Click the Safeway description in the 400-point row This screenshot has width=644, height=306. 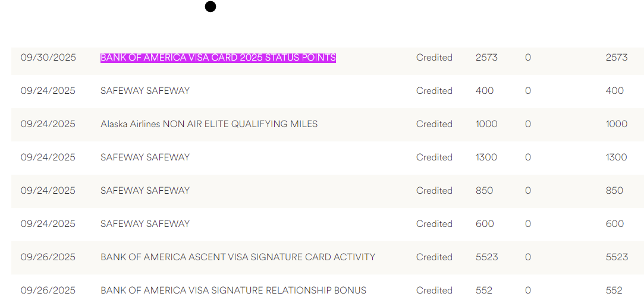(145, 91)
